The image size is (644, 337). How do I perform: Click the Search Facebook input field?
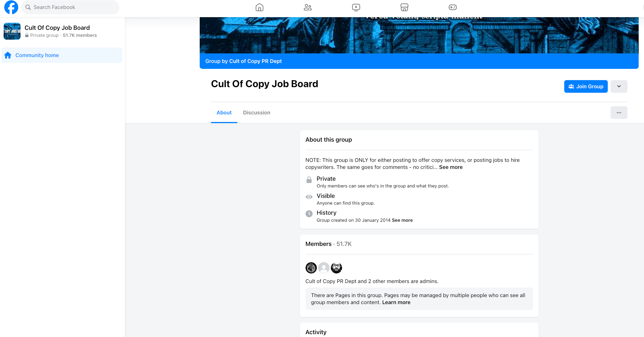point(70,7)
